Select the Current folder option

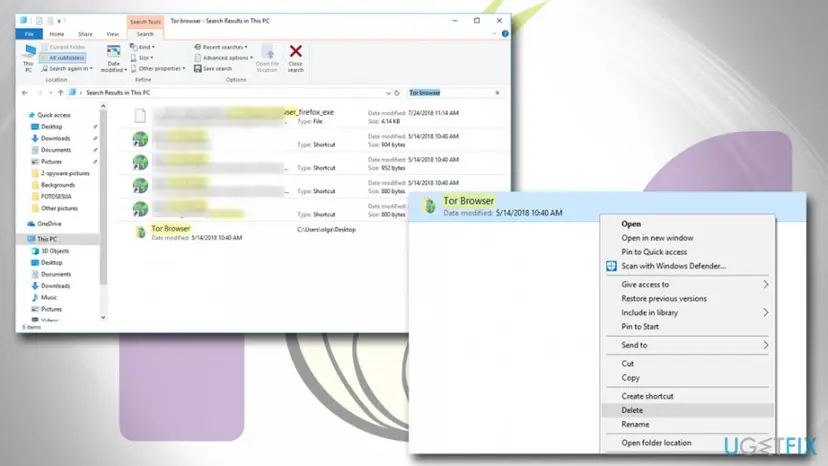63,47
